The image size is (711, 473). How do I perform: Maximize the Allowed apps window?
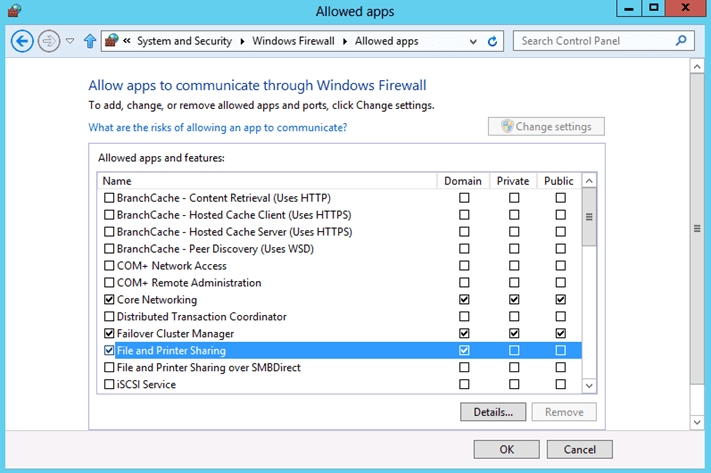pos(653,8)
